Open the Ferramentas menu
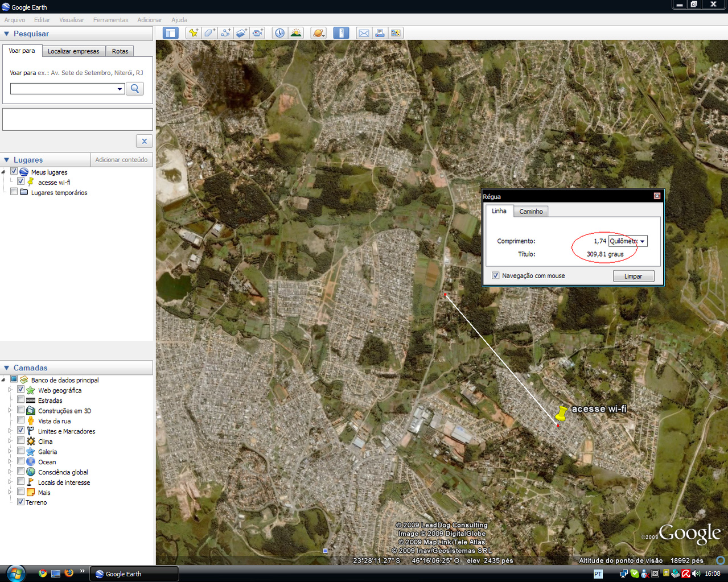 click(x=110, y=20)
